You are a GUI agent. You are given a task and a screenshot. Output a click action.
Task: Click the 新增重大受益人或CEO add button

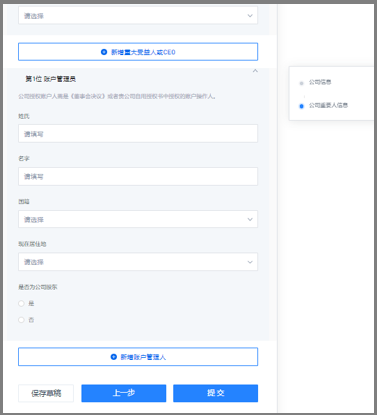[138, 52]
